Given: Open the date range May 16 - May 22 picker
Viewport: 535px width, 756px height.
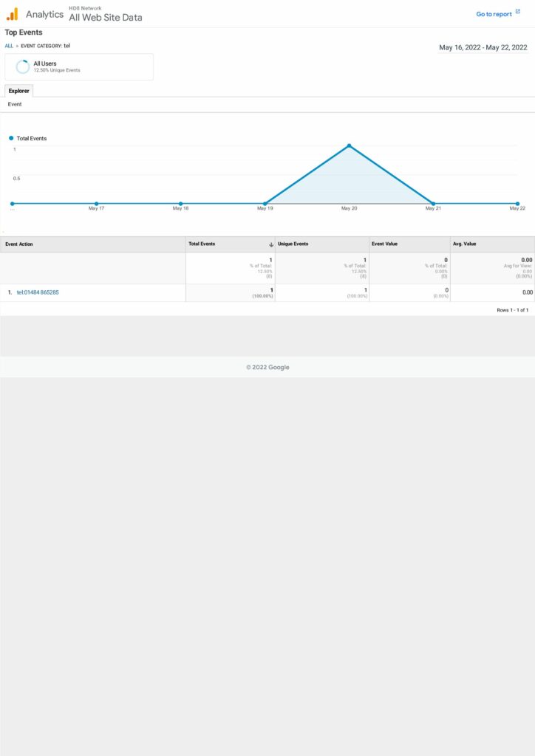Looking at the screenshot, I should click(483, 47).
